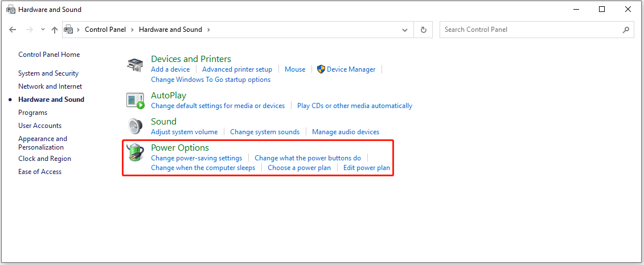Expand chevron before Control Panel breadcrumb
644x265 pixels.
[79, 30]
